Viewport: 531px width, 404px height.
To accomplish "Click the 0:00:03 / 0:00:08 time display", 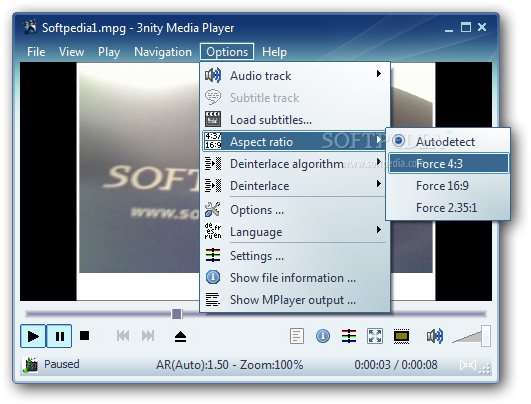I will tap(396, 365).
